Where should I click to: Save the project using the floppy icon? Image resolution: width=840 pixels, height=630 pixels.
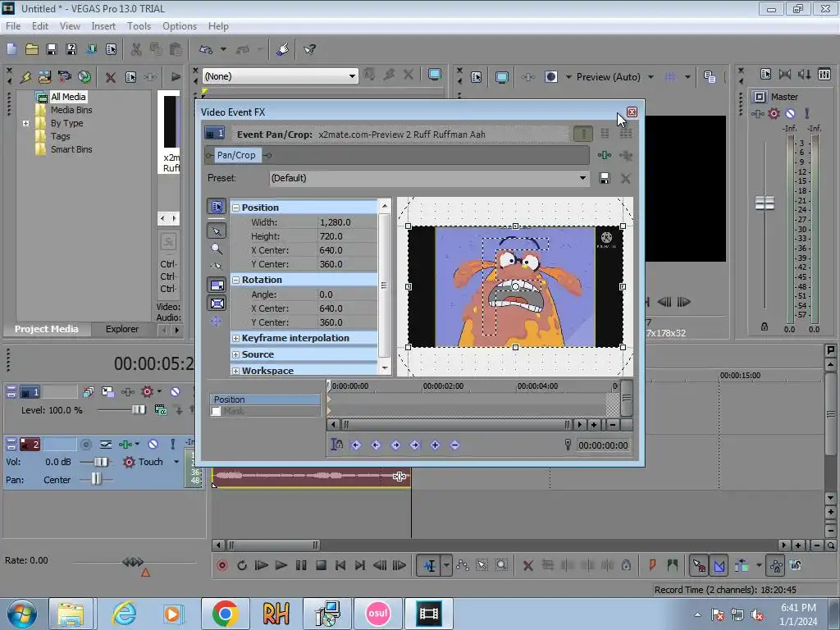(x=52, y=49)
